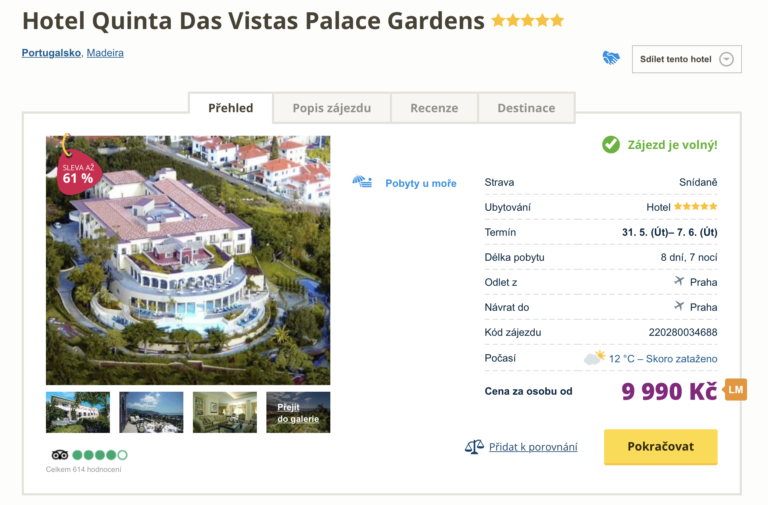Viewport: 768px width, 505px height.
Task: Click the cloudy weather icon
Action: [595, 358]
